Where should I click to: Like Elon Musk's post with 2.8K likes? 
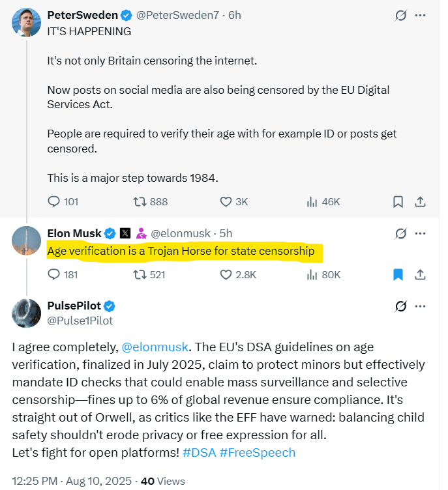226,275
